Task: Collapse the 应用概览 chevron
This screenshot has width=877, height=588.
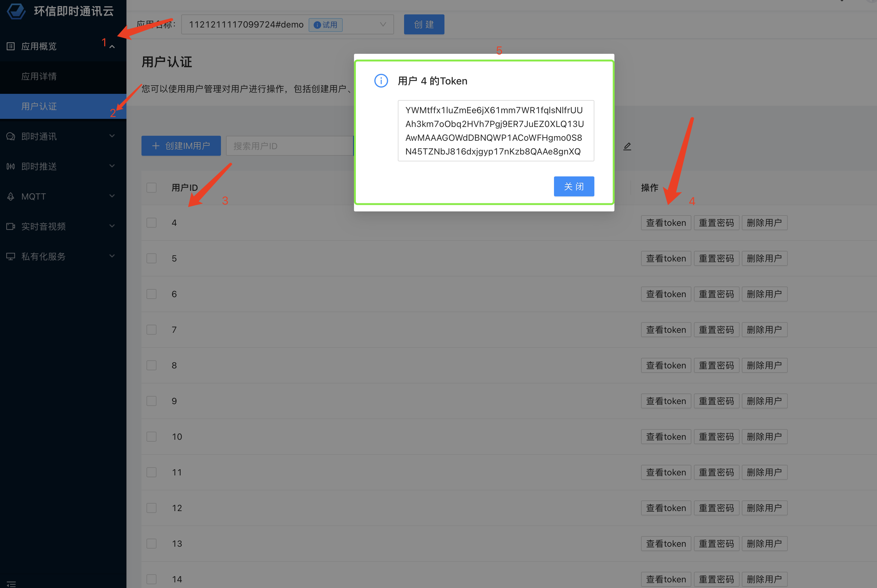Action: pos(112,47)
